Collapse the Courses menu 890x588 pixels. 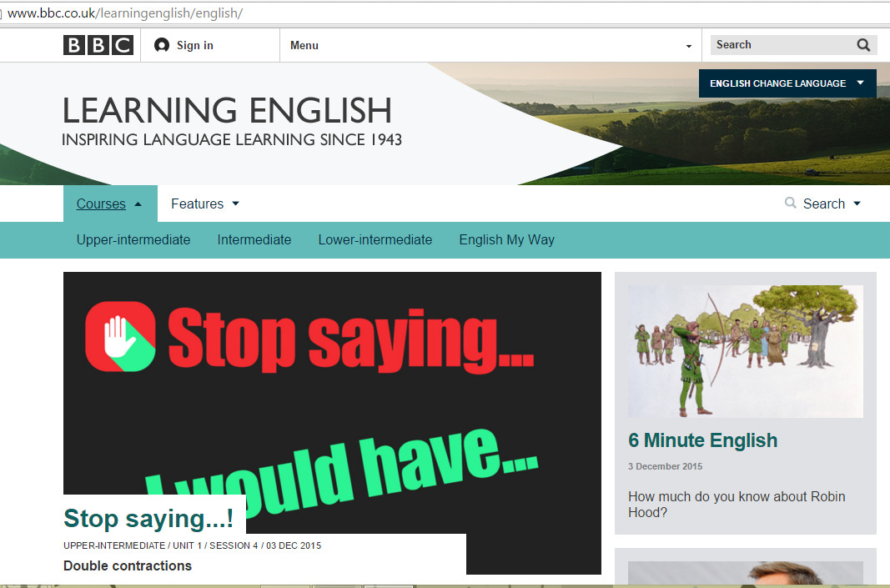coord(109,204)
